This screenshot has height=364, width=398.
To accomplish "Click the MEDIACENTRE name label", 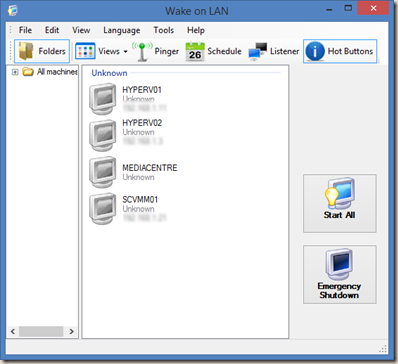I will tap(150, 168).
